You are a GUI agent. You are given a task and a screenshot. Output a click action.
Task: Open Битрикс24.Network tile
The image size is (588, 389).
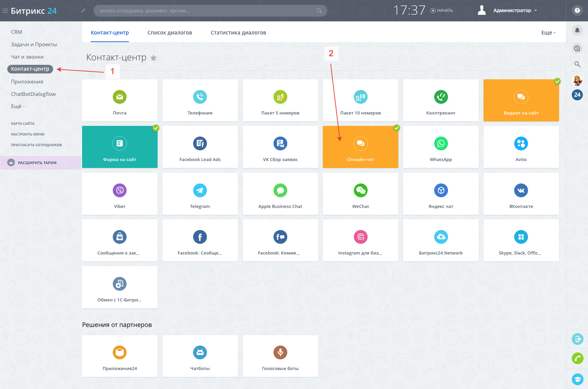[x=441, y=240]
